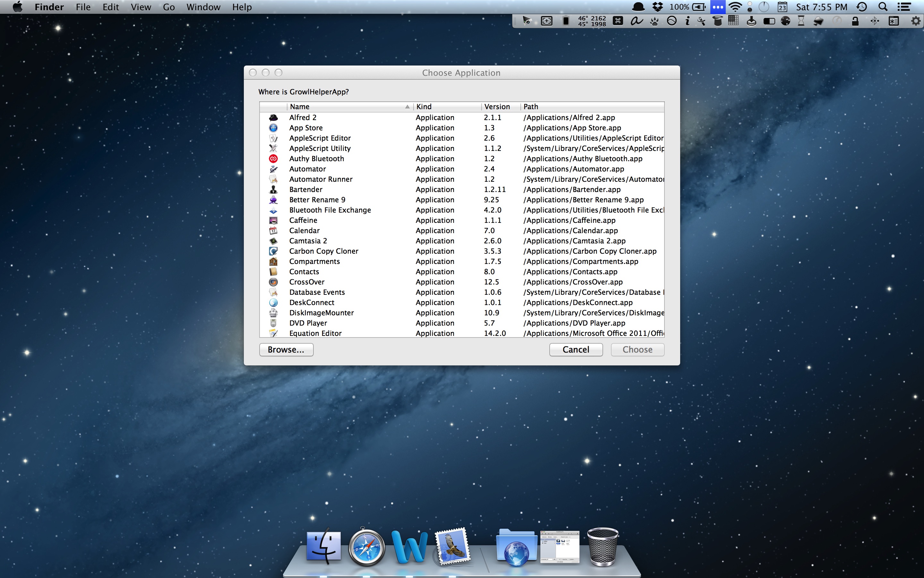Screen dimensions: 924x578
Task: Sort the list by the Path column header
Action: 593,107
